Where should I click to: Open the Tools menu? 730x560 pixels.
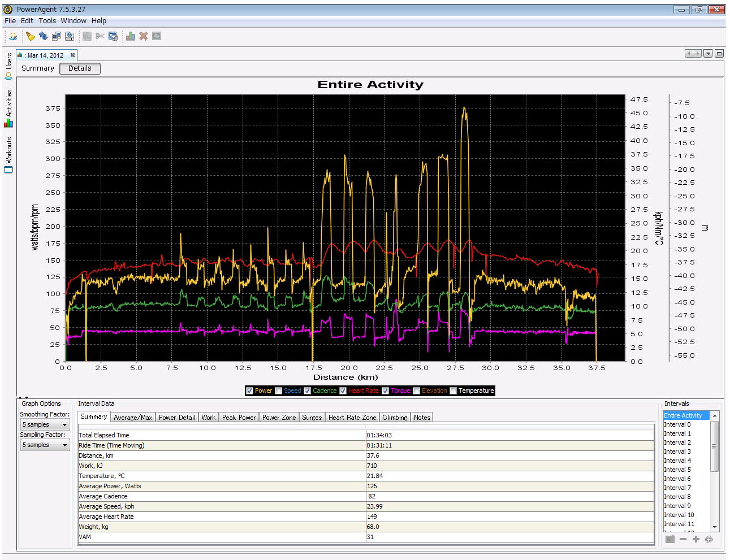[x=47, y=20]
